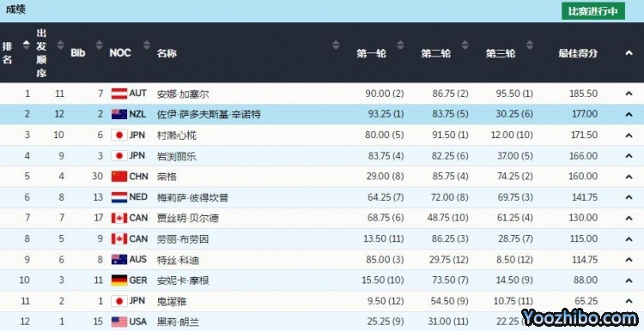The image size is (644, 331).
Task: Sort by 第一轮 score arrows
Action: pyautogui.click(x=400, y=45)
